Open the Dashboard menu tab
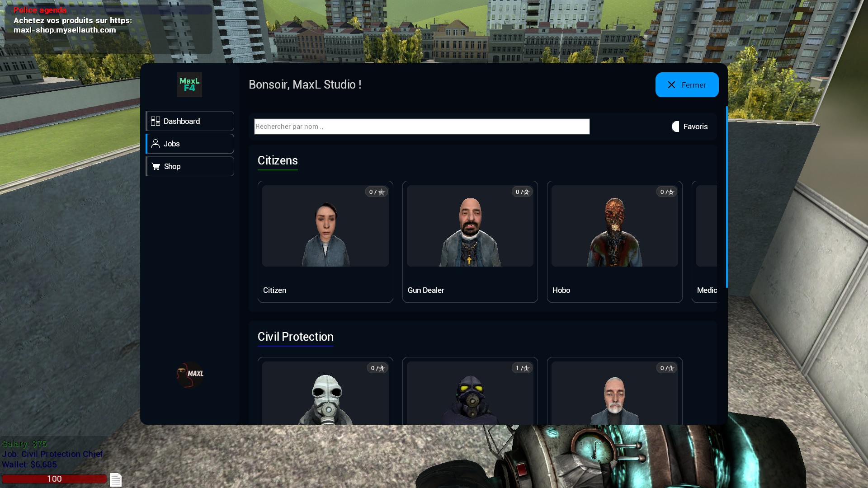Screen dimensions: 868x488 (190, 121)
